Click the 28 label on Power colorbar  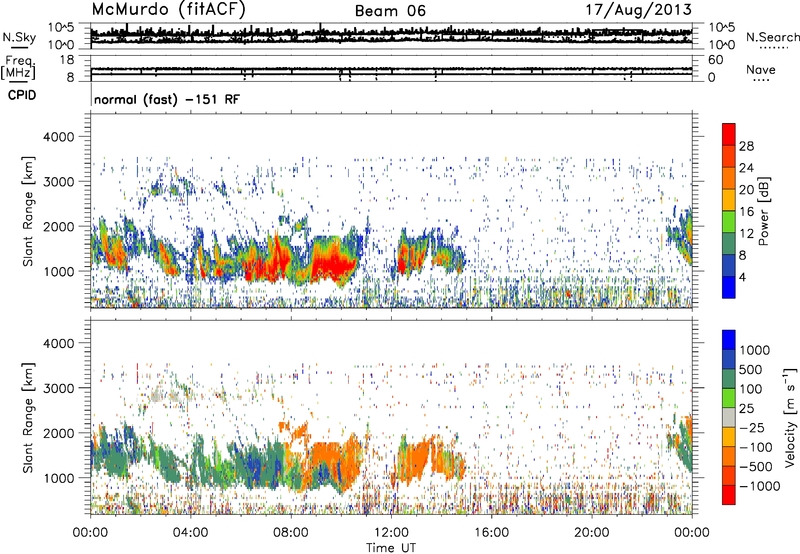pos(746,146)
